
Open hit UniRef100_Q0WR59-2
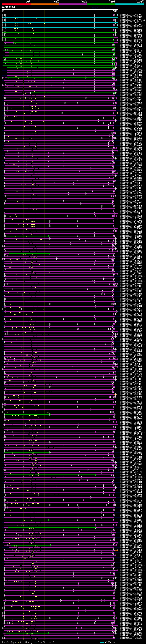tap(133, 20)
